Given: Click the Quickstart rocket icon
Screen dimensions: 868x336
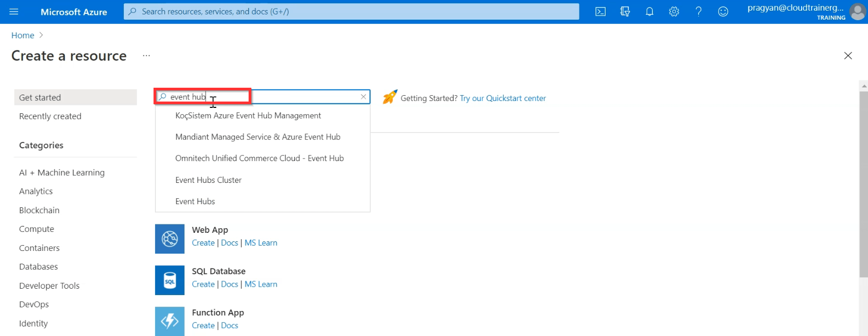Looking at the screenshot, I should click(390, 97).
